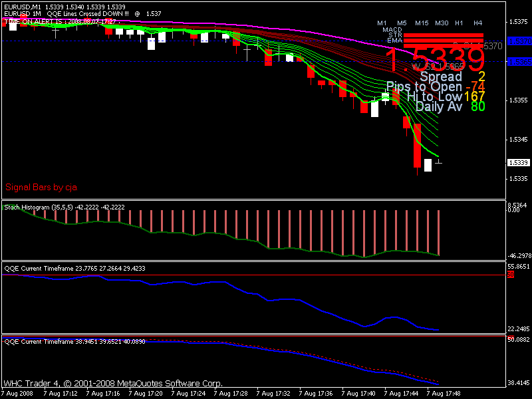Screen dimensions: 532x399
Task: Click the EMA signal bar row
Action: pyautogui.click(x=440, y=41)
